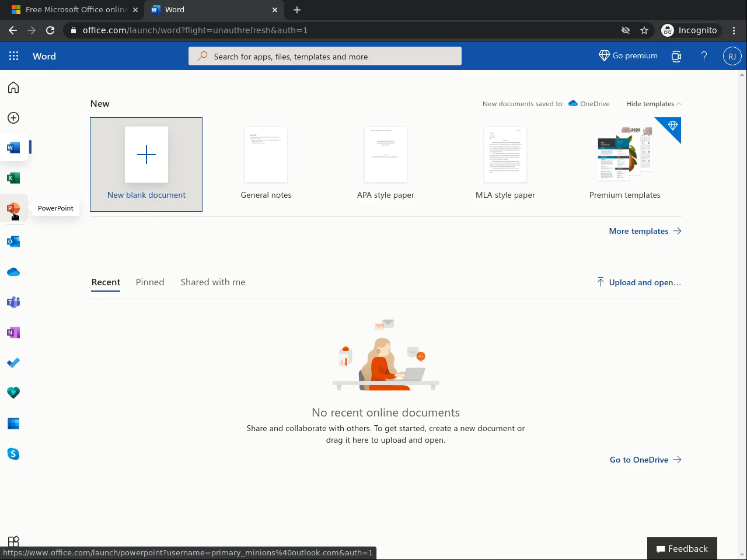Open OneDrive from the sidebar
This screenshot has width=747, height=560.
13,272
